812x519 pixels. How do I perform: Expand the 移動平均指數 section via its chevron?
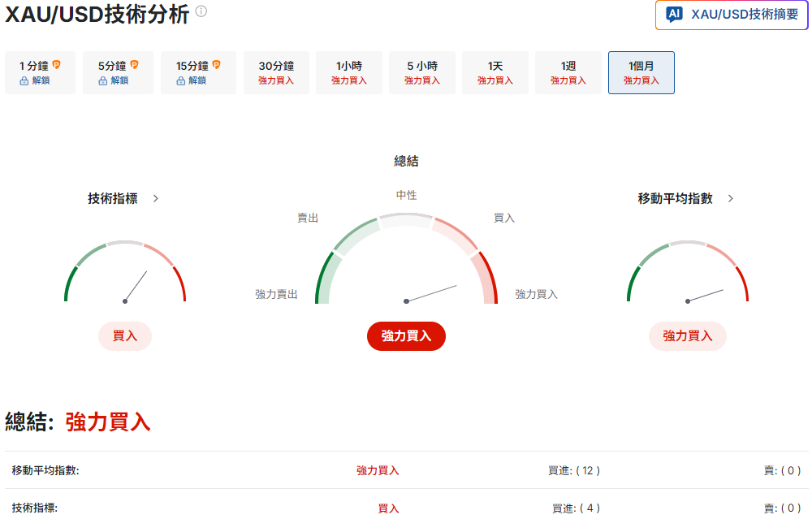(x=730, y=197)
